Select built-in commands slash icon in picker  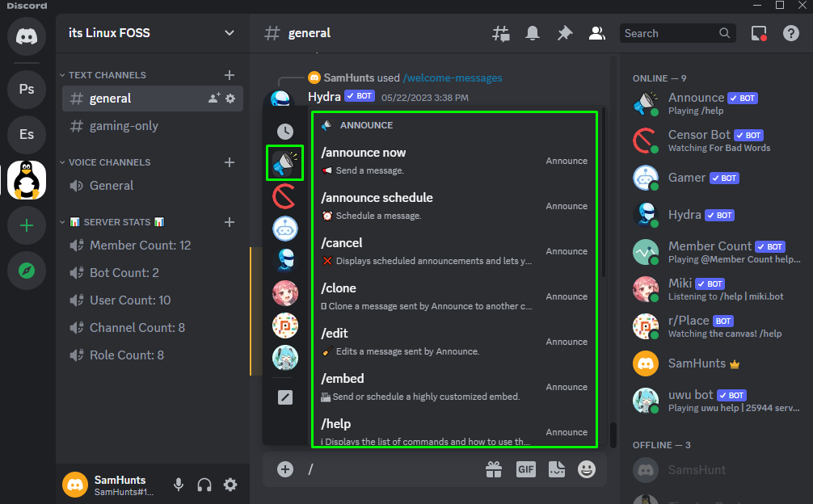[284, 397]
